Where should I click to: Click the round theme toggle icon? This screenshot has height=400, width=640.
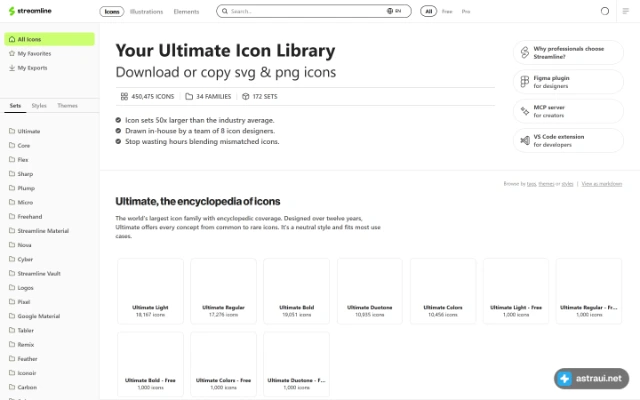(604, 11)
